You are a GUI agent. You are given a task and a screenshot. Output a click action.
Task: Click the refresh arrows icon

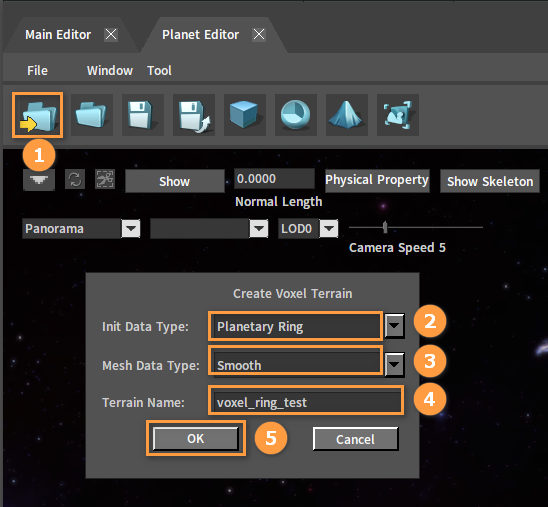point(75,179)
